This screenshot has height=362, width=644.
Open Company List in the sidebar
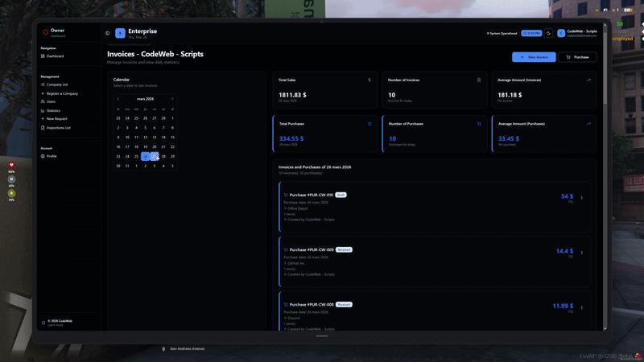pos(56,84)
